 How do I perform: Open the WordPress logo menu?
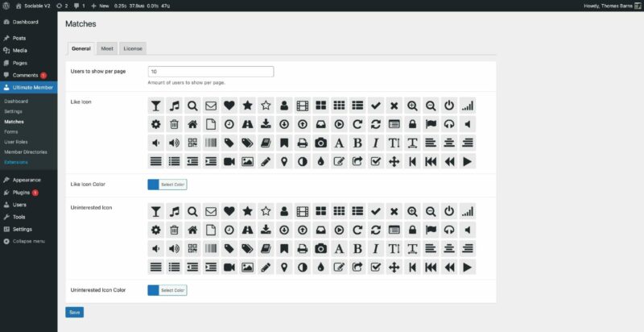6,6
